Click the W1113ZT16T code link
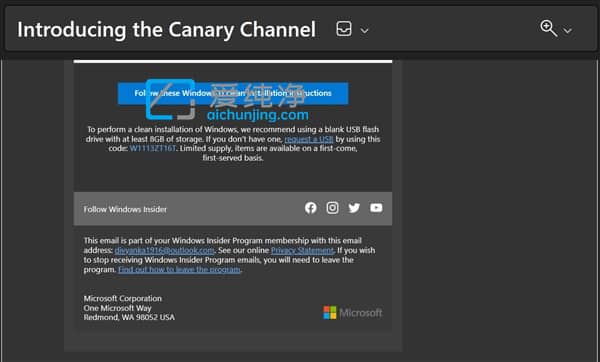 [x=153, y=148]
